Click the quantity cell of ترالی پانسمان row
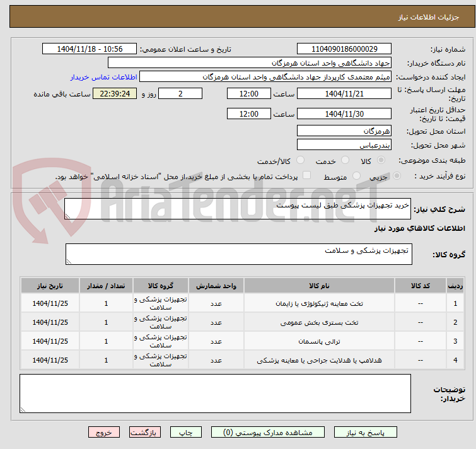 pyautogui.click(x=106, y=341)
